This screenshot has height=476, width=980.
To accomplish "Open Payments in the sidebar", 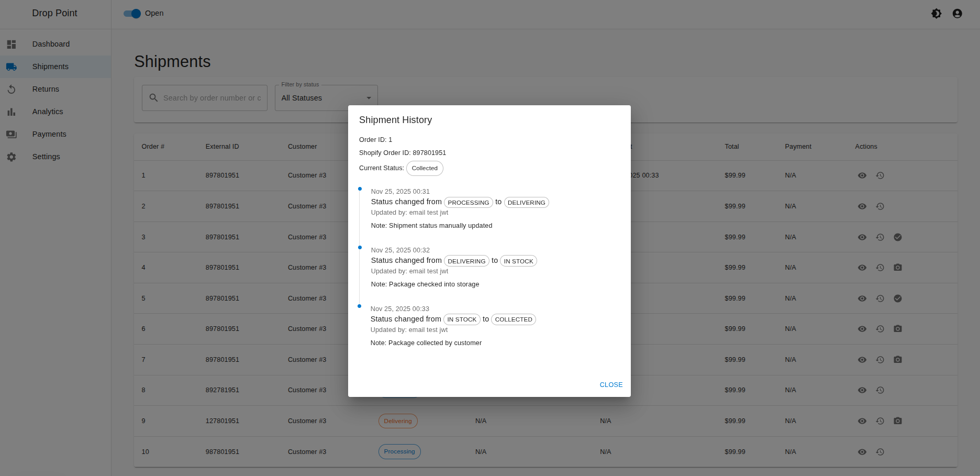I will pos(49,134).
